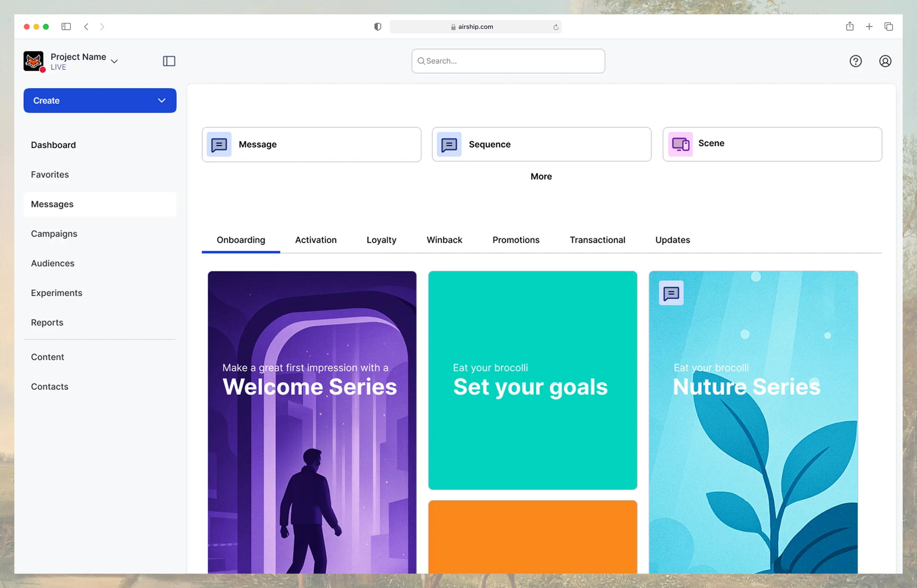Open the user account profile icon

(885, 61)
